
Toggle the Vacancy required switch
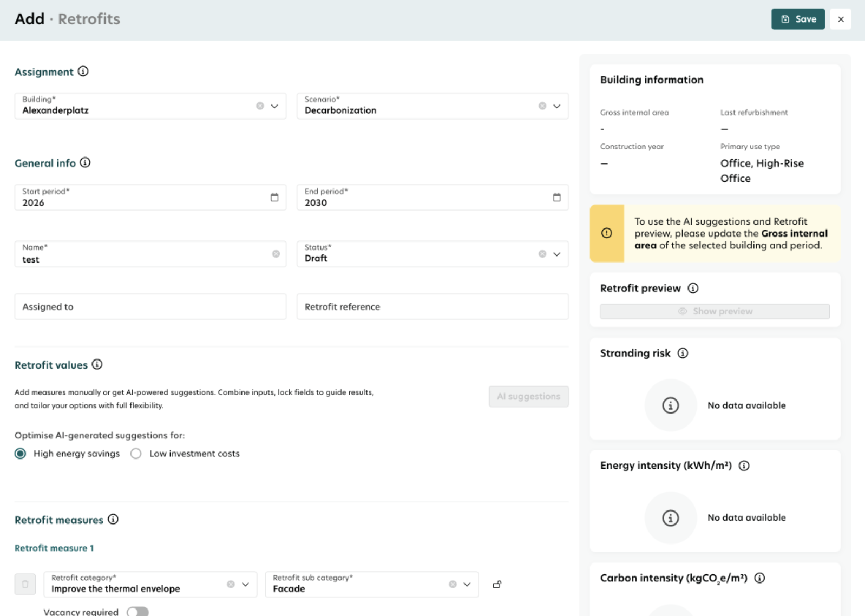[x=137, y=612]
